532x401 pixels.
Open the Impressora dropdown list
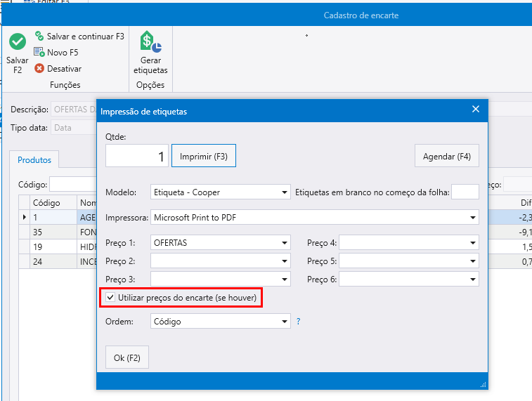pos(472,218)
